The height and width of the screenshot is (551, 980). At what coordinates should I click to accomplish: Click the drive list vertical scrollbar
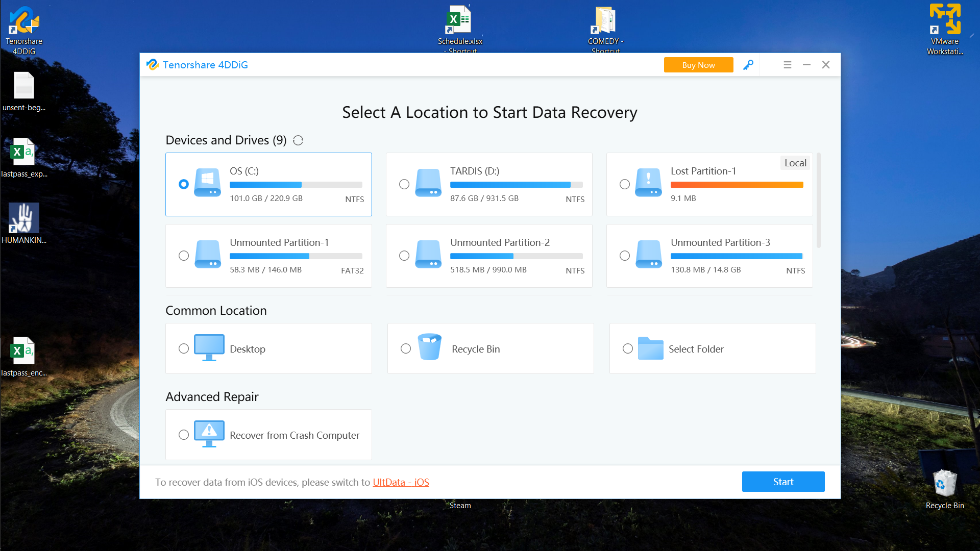click(819, 200)
